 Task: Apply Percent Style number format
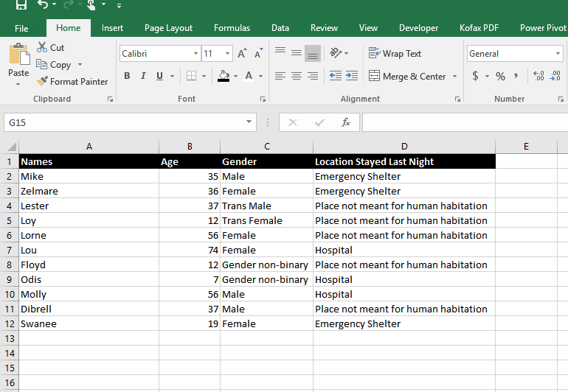click(x=500, y=76)
